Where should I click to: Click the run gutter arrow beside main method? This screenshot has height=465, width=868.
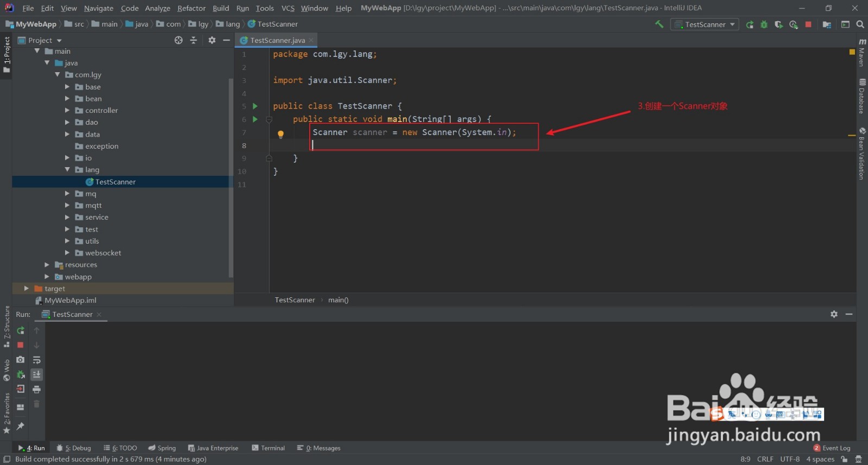255,119
